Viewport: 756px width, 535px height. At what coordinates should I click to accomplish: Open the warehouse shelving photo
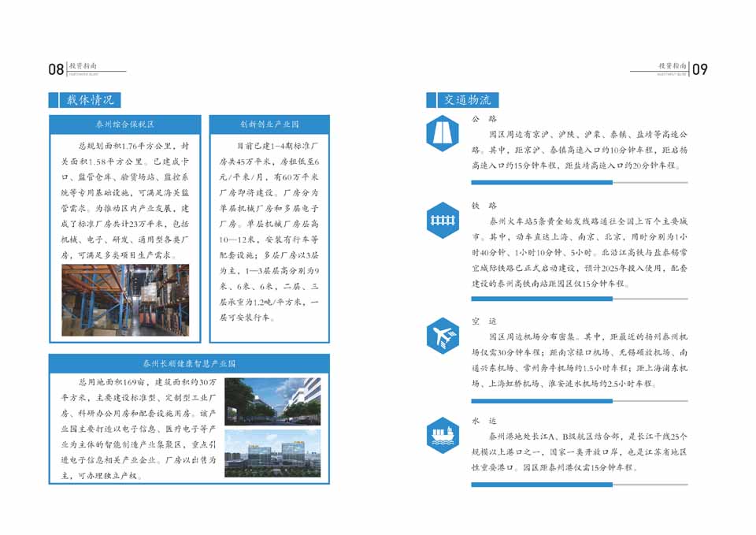125,300
